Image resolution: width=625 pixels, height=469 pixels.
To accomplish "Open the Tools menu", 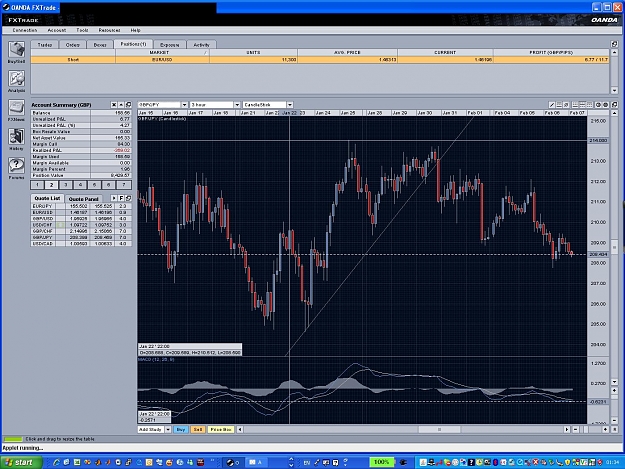I will [x=82, y=30].
